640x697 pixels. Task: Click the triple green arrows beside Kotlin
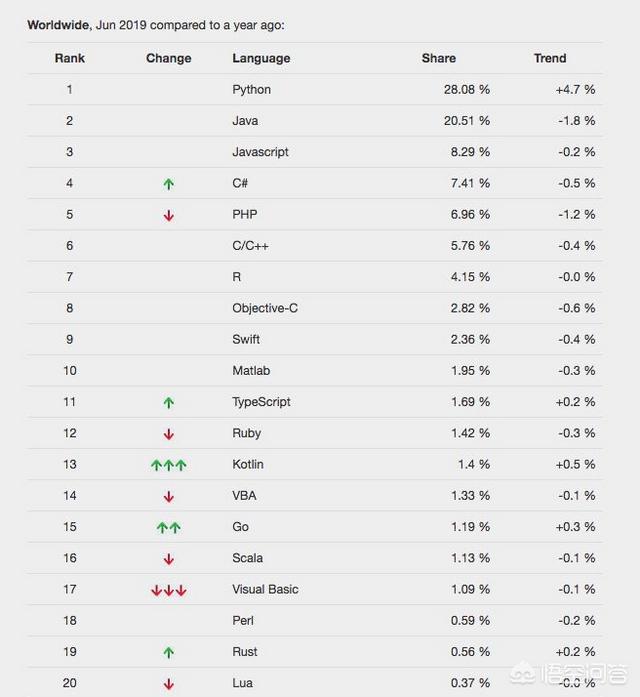tap(168, 465)
